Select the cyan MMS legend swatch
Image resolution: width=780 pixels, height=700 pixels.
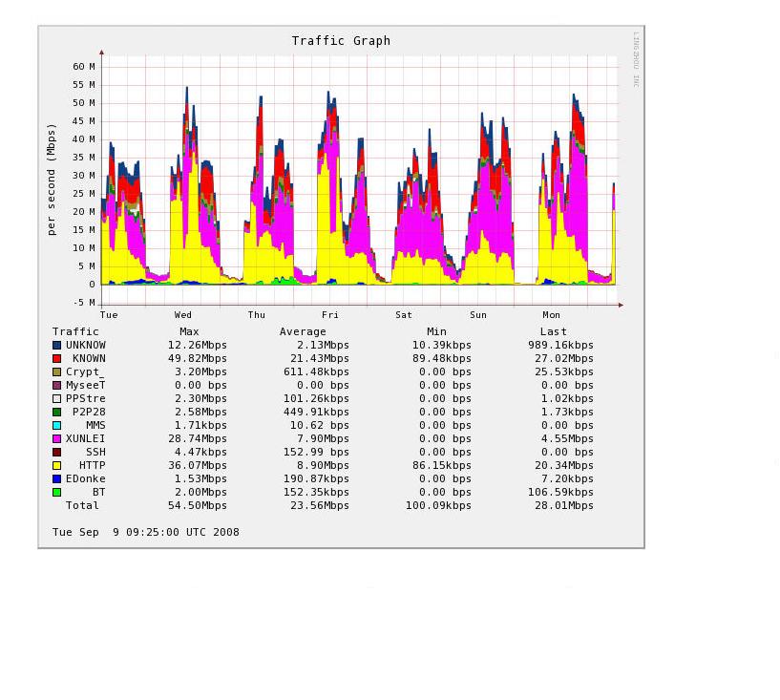tap(57, 426)
